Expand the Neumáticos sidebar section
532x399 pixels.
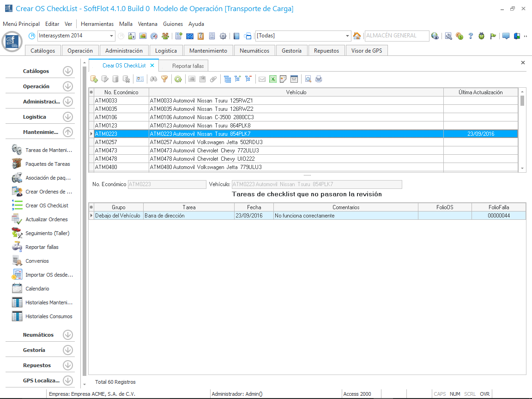[68, 335]
